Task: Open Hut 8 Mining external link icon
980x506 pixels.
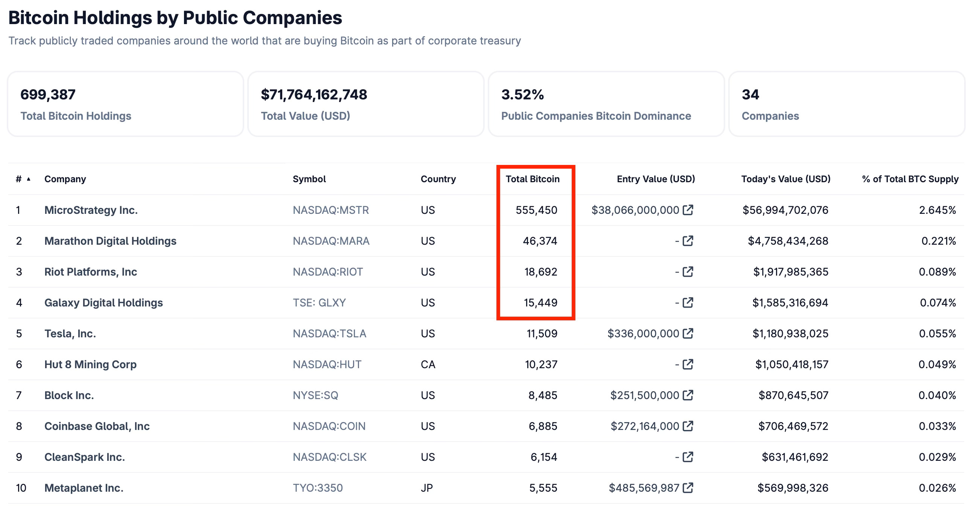Action: click(688, 364)
